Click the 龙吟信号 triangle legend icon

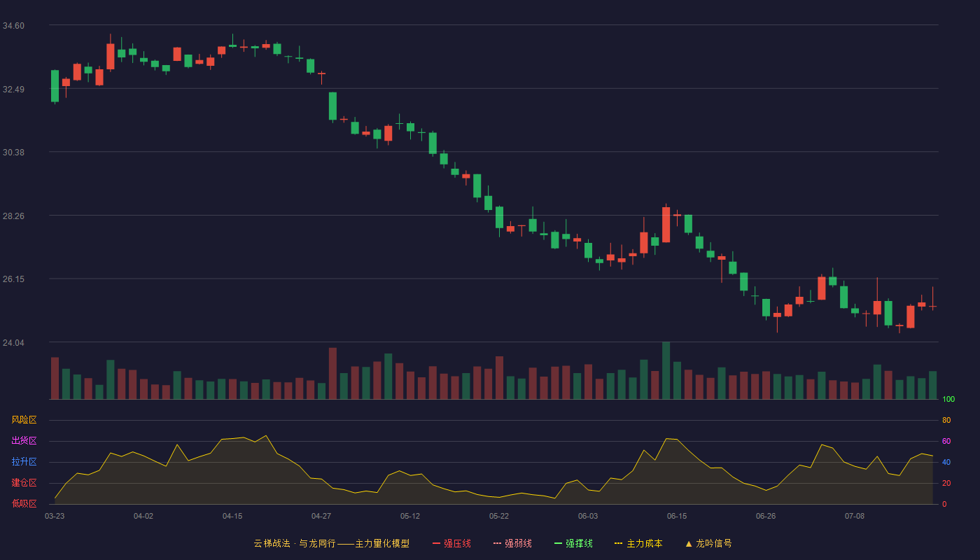tap(689, 543)
